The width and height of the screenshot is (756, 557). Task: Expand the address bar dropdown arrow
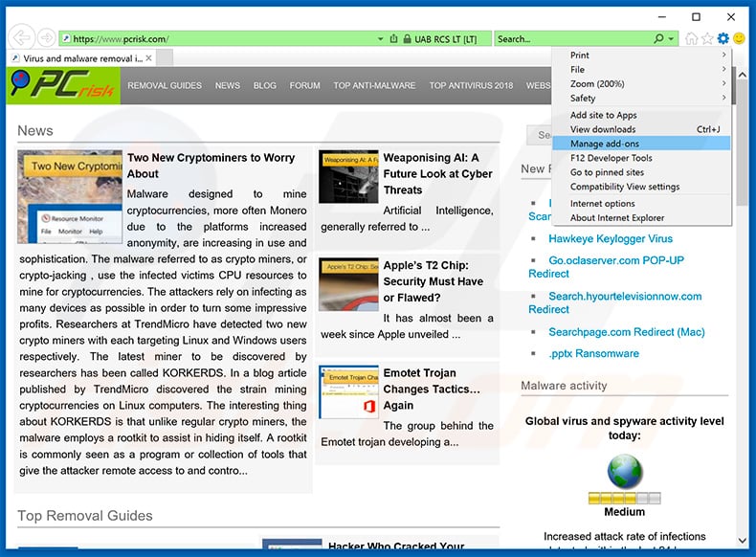click(381, 39)
